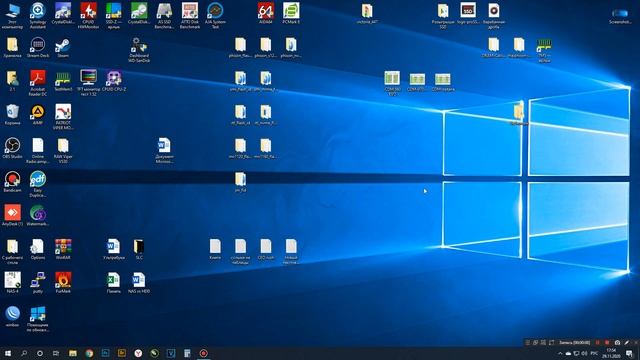Launch the Watermark app shortcut
This screenshot has height=360, width=640.
38,216
